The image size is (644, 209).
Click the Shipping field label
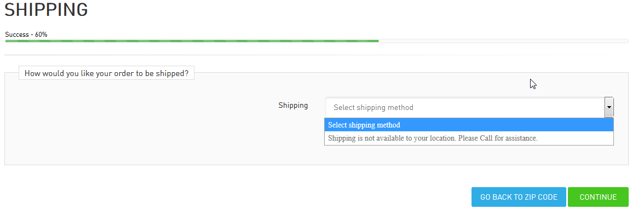click(294, 105)
